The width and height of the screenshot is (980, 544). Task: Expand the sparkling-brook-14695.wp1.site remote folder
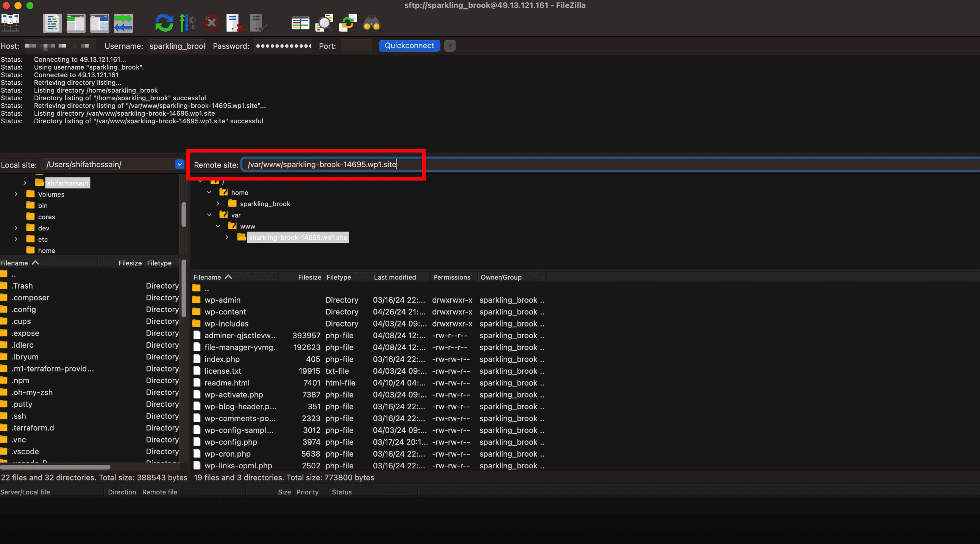tap(227, 237)
